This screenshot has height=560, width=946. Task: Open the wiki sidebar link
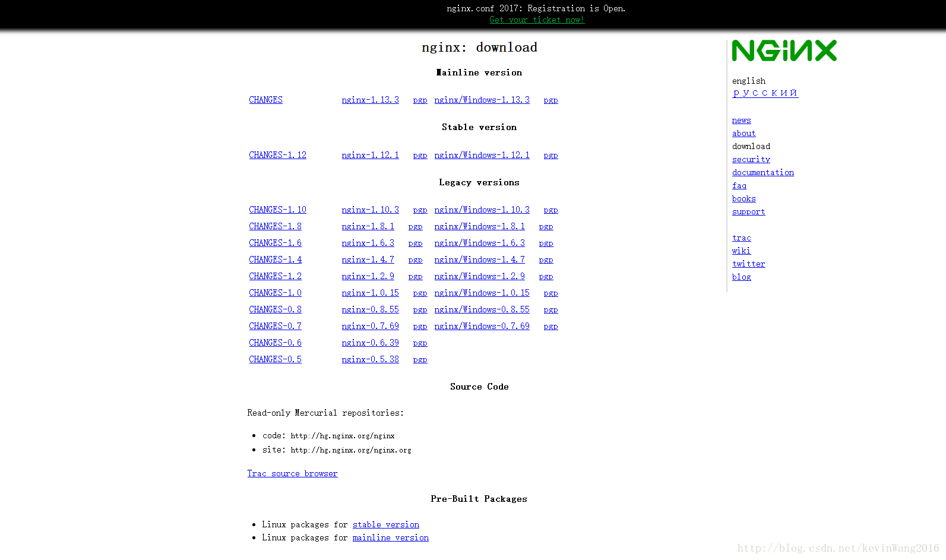click(x=741, y=251)
